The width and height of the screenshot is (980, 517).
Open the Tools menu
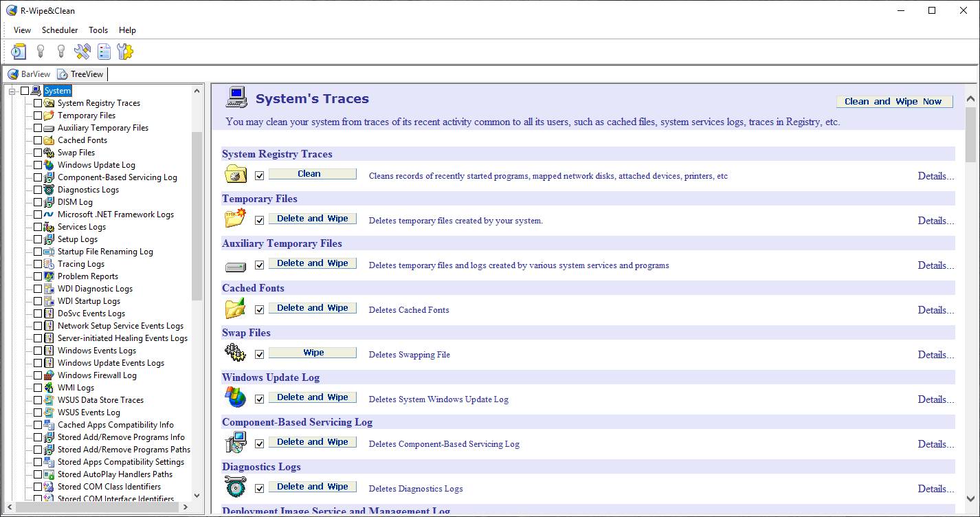pyautogui.click(x=98, y=30)
